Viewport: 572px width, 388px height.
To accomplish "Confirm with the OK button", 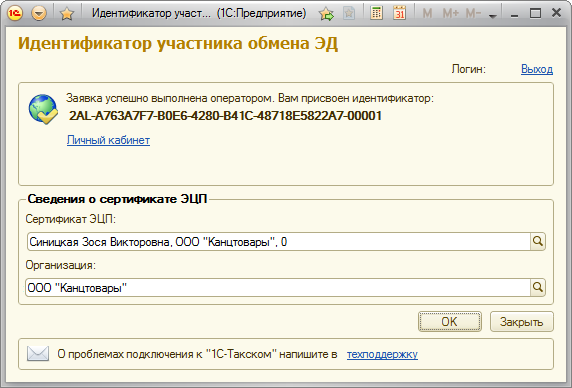I will pyautogui.click(x=449, y=322).
